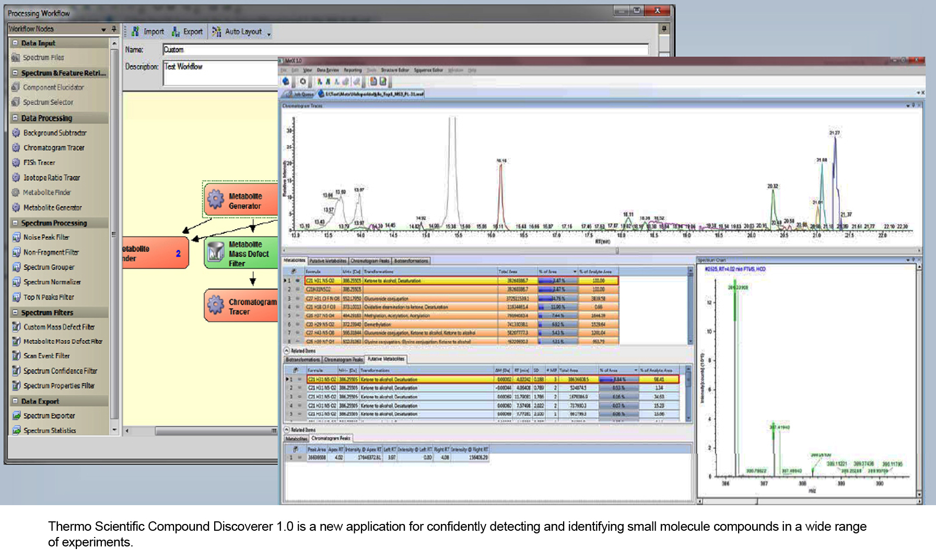Select the Scan Event Filter icon
This screenshot has height=560, width=936.
tap(16, 356)
